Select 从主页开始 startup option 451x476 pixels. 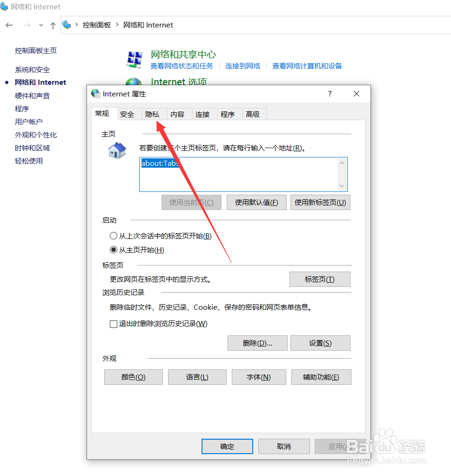coord(114,250)
